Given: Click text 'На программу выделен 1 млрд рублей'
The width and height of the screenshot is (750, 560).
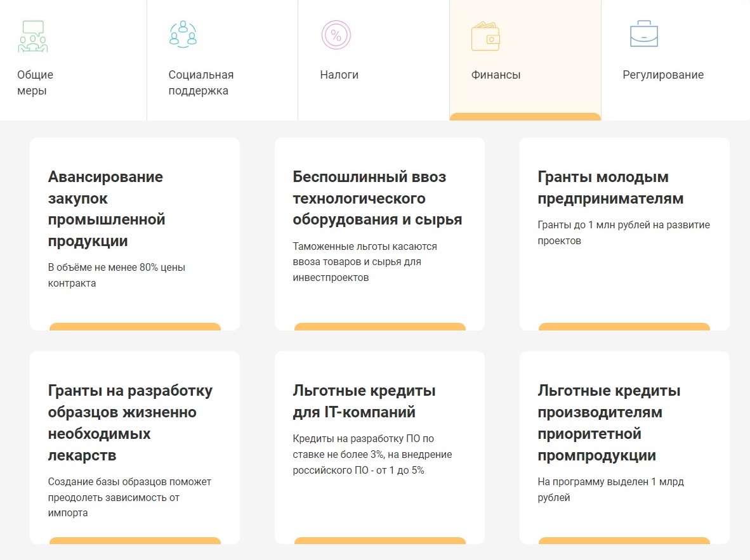Looking at the screenshot, I should (611, 489).
